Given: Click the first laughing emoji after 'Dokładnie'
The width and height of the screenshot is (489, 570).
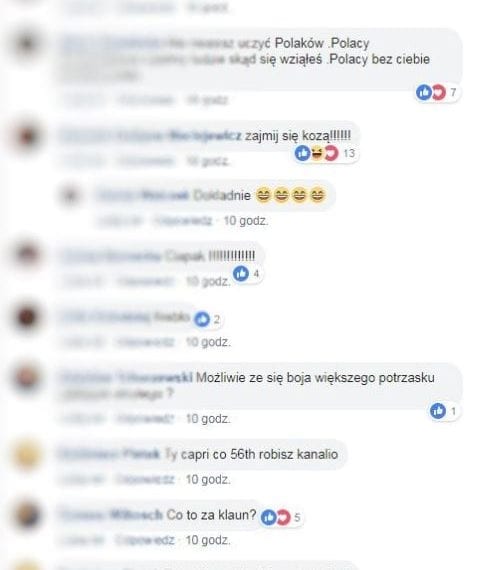Looking at the screenshot, I should pyautogui.click(x=263, y=195).
